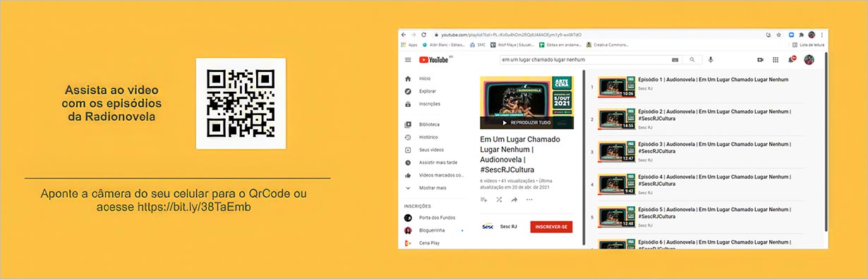Open the on-screen keyboard in the search box

tap(675, 60)
